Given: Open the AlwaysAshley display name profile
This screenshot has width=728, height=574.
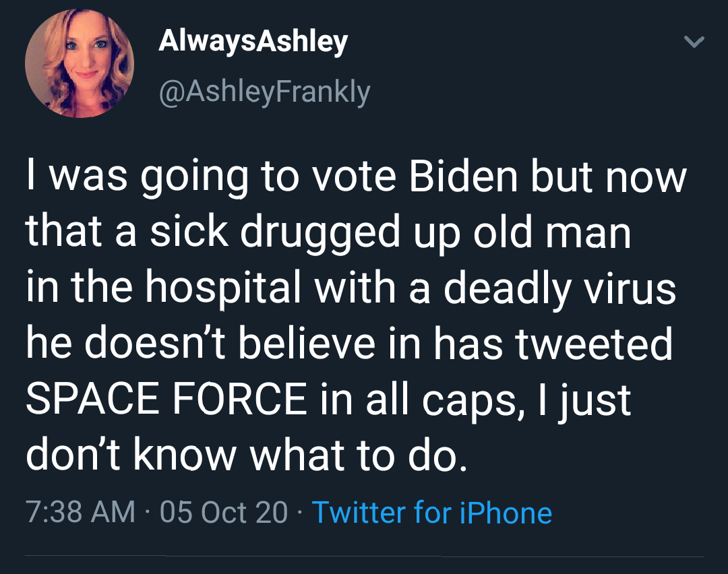Looking at the screenshot, I should [253, 41].
